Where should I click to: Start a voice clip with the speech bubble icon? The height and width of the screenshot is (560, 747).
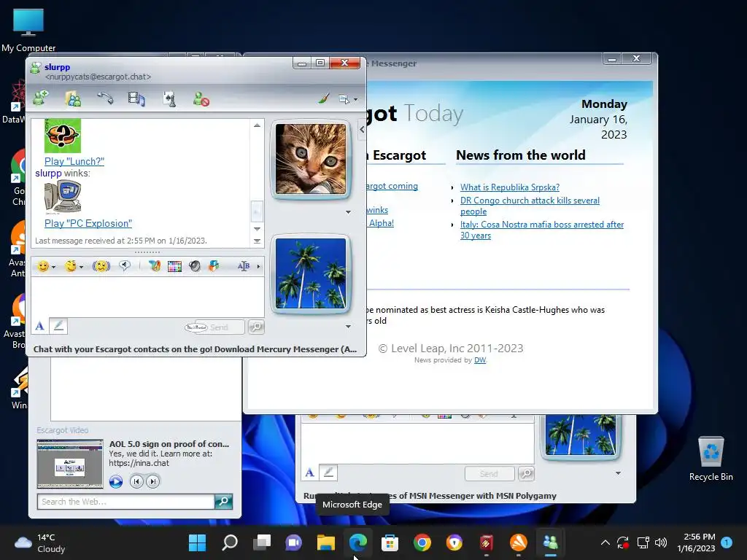125,265
